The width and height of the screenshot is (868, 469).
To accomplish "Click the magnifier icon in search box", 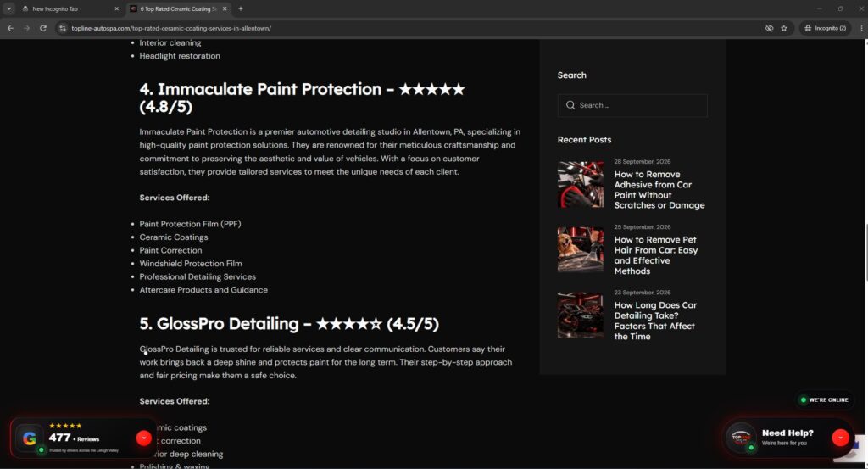I will click(570, 105).
